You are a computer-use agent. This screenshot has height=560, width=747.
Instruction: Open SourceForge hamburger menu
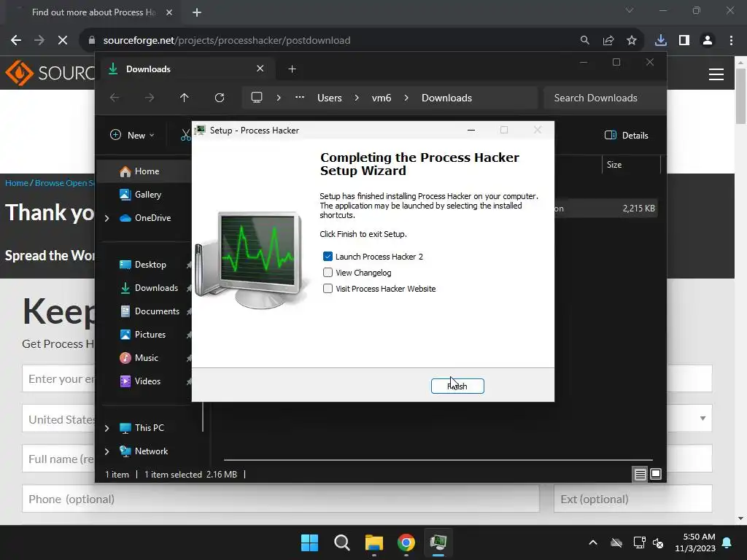[x=716, y=74]
